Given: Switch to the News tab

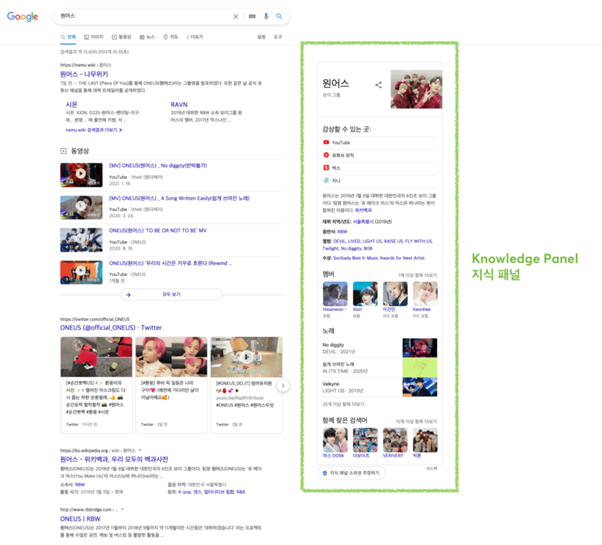Looking at the screenshot, I should 147,37.
